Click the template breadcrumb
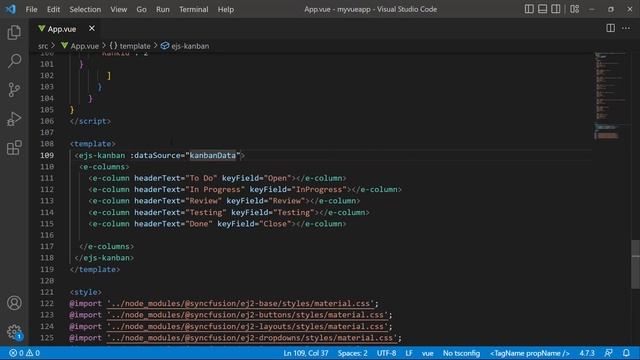 click(x=130, y=46)
